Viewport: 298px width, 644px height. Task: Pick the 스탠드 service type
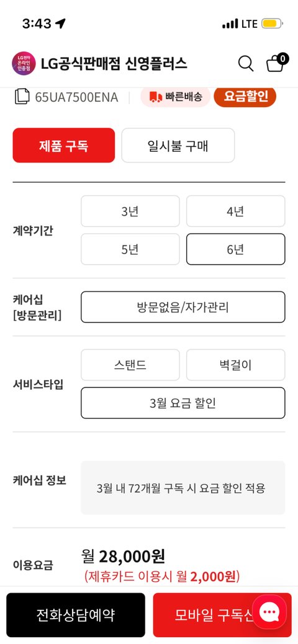[x=130, y=364]
